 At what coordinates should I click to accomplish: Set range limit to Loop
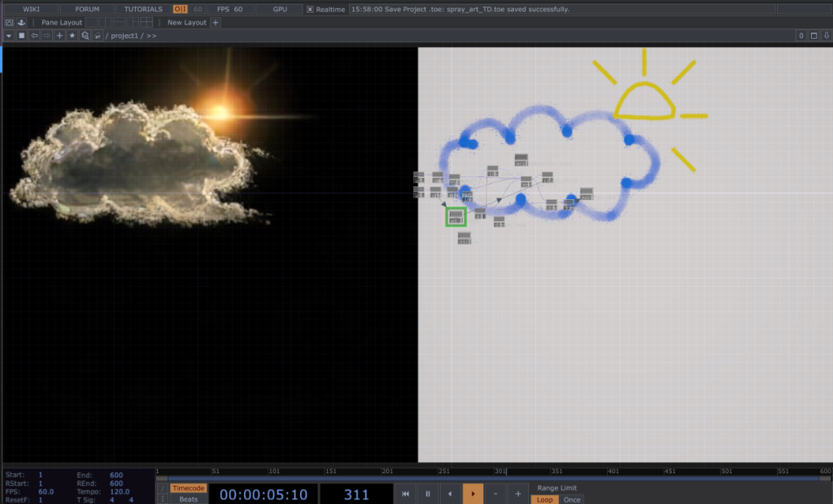tap(544, 500)
